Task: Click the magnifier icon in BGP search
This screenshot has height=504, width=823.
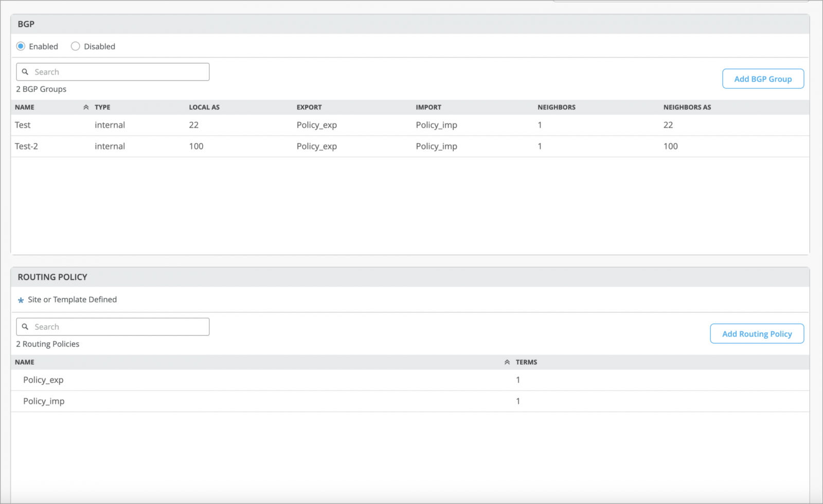Action: coord(25,72)
